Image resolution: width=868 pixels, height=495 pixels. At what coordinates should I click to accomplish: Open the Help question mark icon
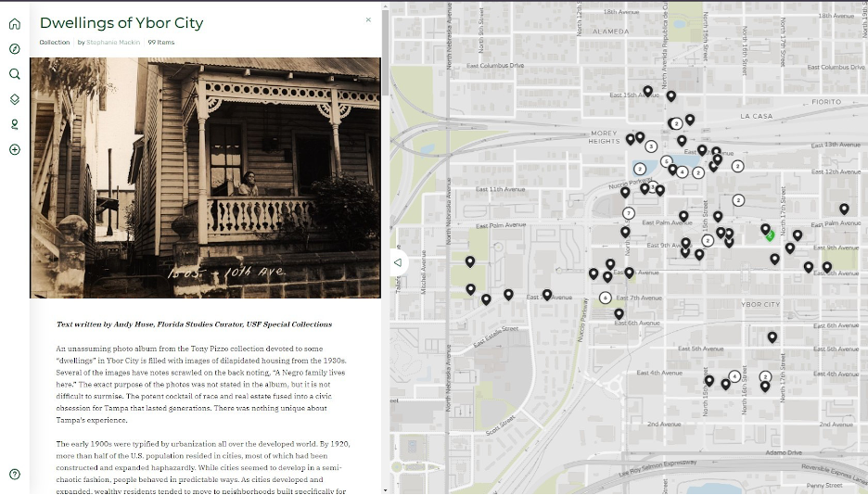point(15,474)
